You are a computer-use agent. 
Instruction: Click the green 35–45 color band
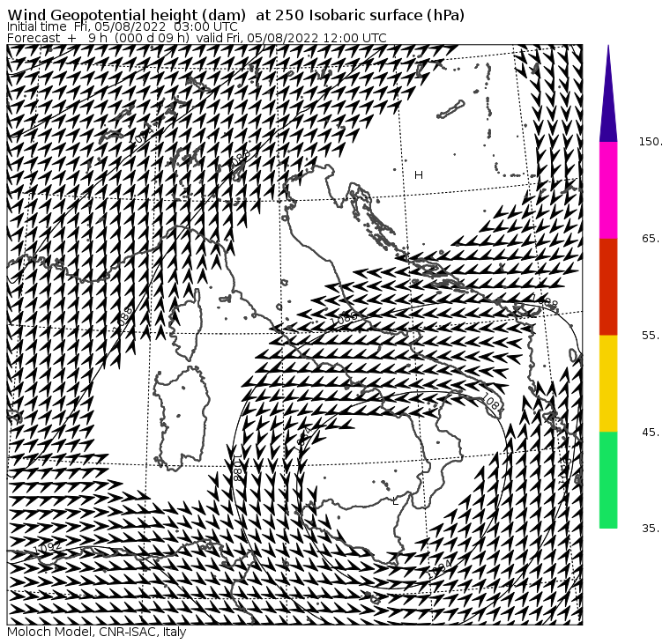608,479
